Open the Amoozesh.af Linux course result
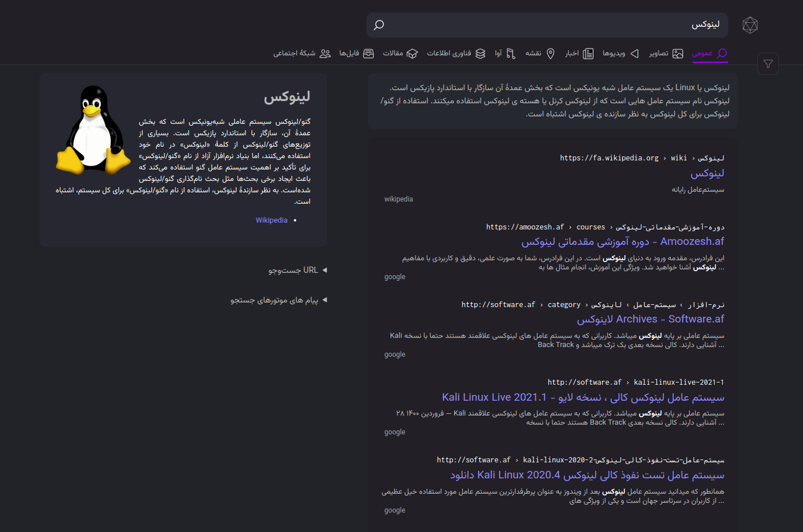The image size is (803, 532). [623, 242]
